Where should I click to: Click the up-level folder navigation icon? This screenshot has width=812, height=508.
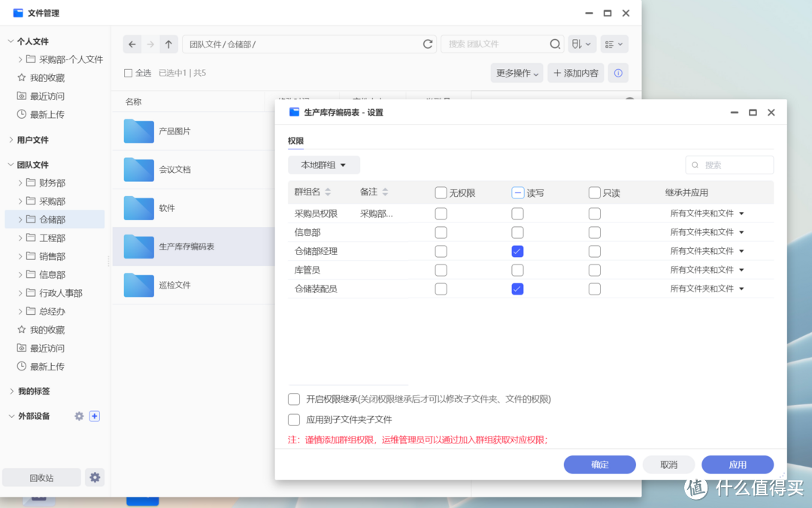pos(168,44)
